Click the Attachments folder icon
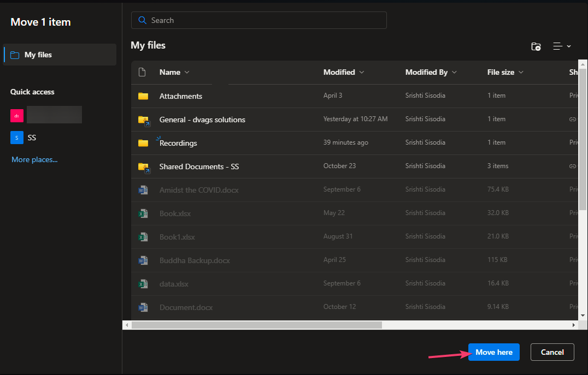The height and width of the screenshot is (375, 588). tap(143, 96)
